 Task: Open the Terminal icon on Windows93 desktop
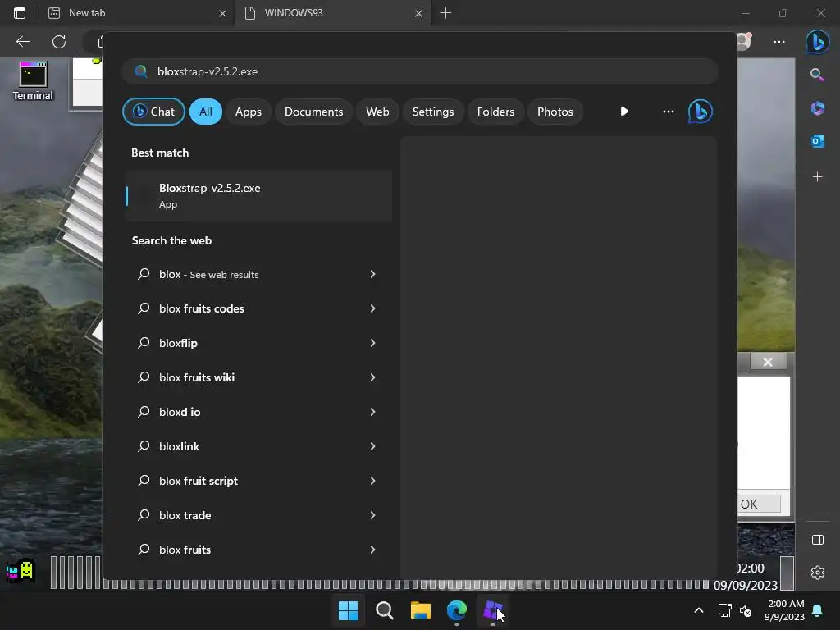click(33, 81)
